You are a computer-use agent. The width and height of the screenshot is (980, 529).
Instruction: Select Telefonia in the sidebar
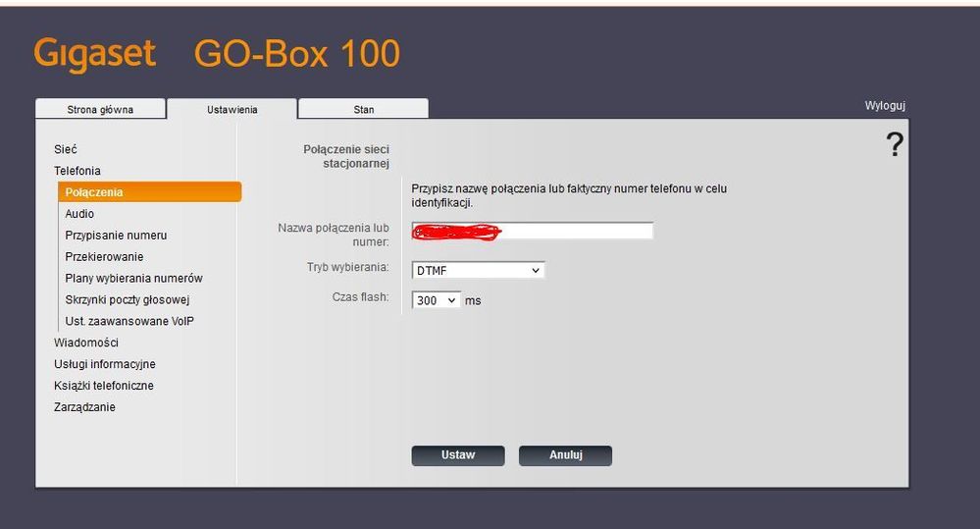[x=77, y=171]
